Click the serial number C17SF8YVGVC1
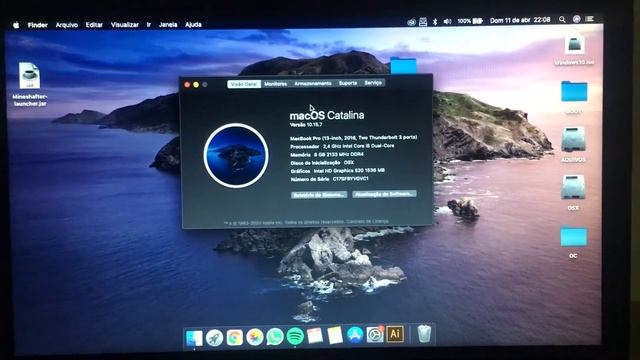This screenshot has height=360, width=640. (x=350, y=179)
